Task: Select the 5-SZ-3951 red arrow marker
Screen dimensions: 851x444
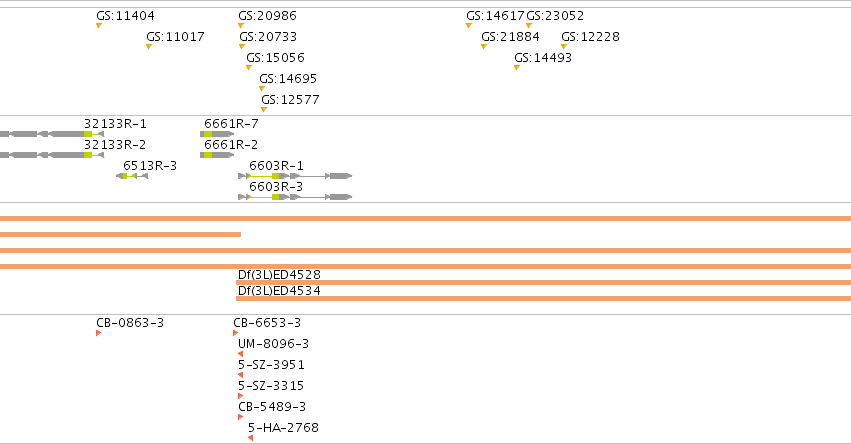Action: (240, 375)
